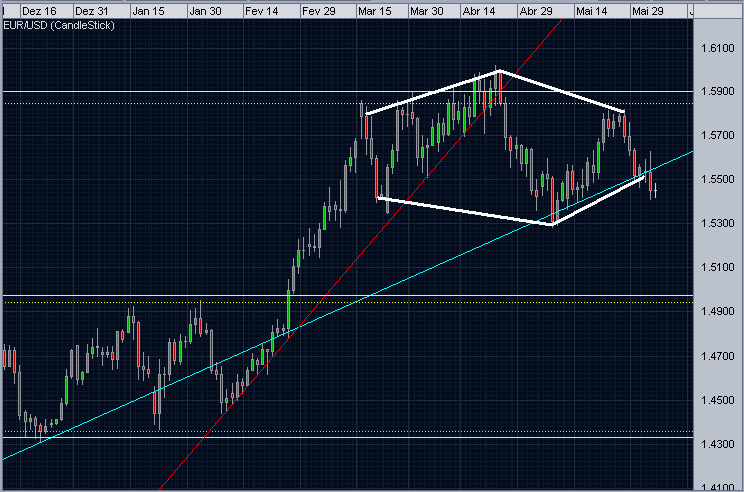Click the 1.4500 price level label

[718, 400]
